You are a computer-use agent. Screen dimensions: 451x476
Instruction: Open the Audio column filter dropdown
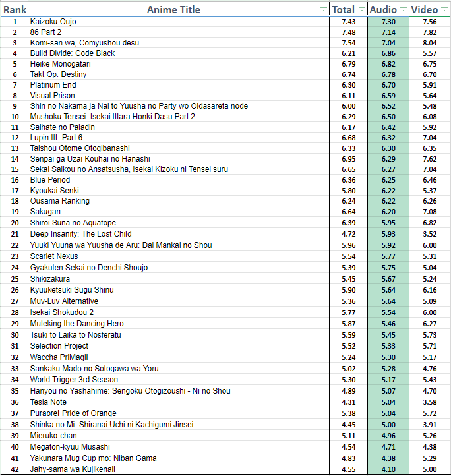(x=404, y=9)
